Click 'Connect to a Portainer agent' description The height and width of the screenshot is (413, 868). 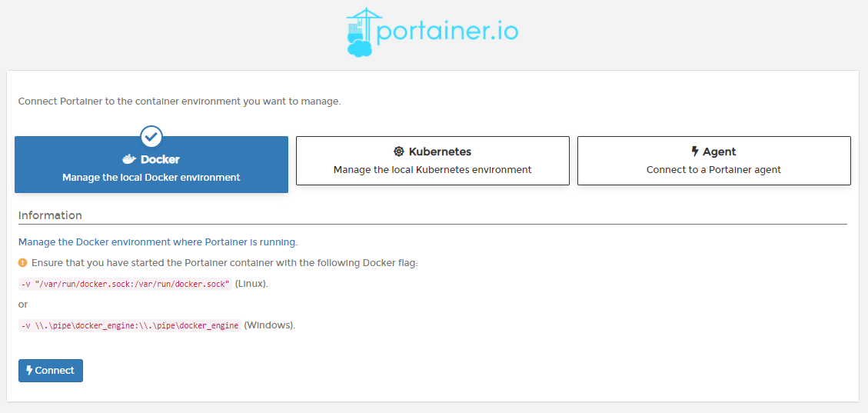[x=713, y=169]
